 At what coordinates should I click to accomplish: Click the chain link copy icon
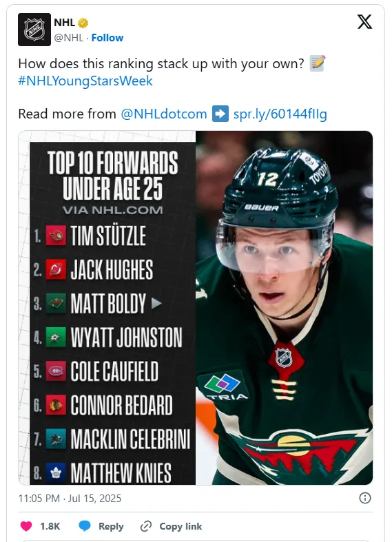146,526
